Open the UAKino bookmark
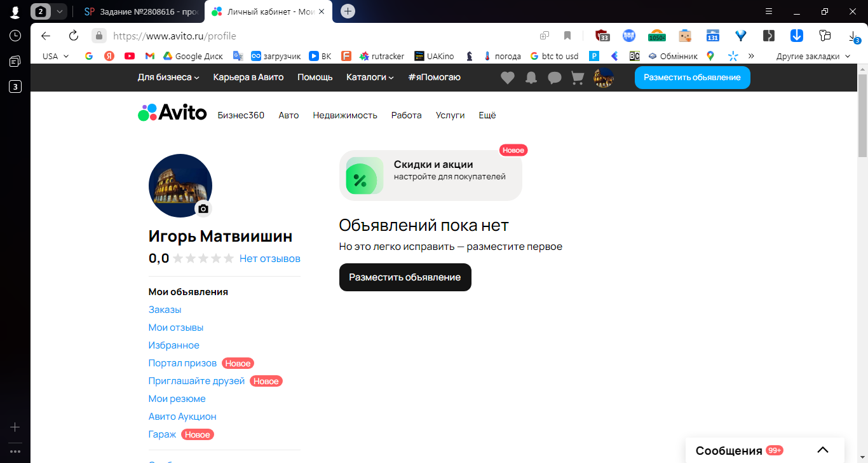The width and height of the screenshot is (868, 463). pos(434,56)
